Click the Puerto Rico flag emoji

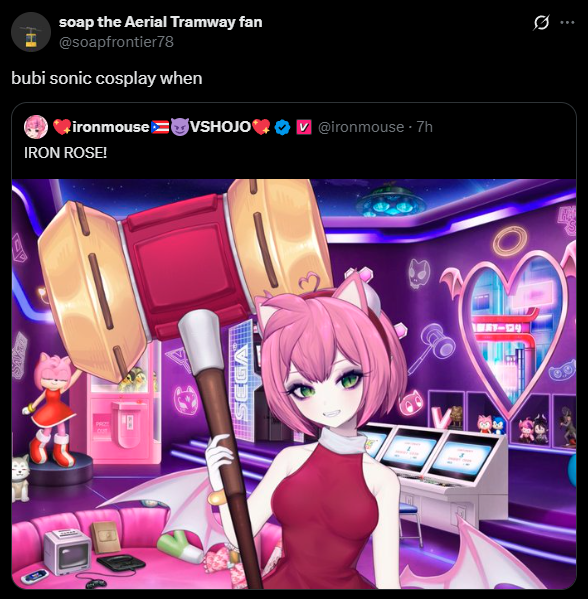[160, 127]
